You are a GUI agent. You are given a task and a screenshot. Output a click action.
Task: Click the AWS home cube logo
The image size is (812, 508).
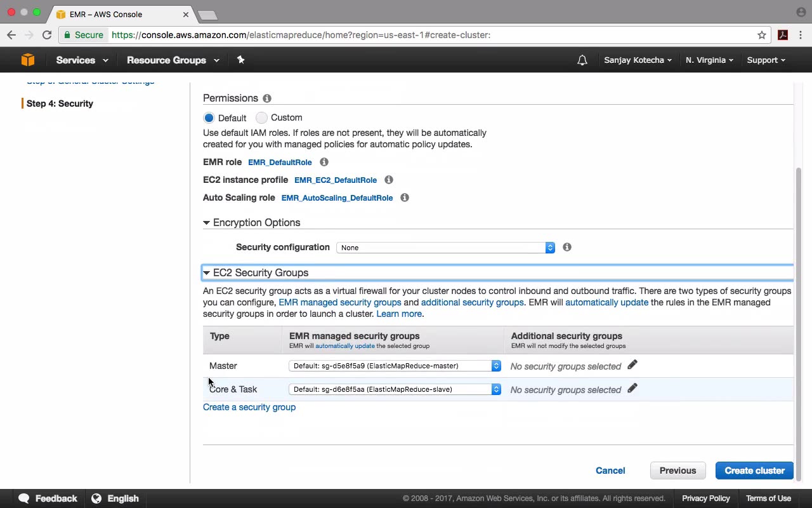pyautogui.click(x=27, y=60)
